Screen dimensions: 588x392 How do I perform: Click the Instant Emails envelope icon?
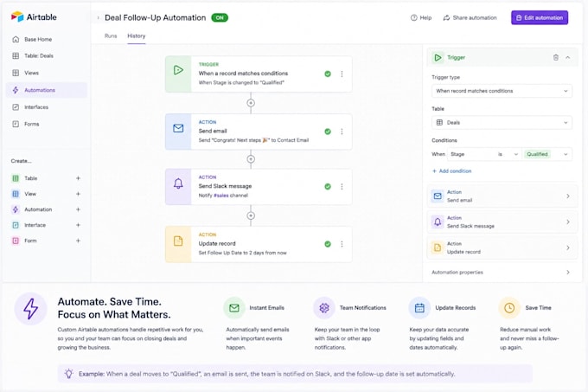(x=234, y=308)
